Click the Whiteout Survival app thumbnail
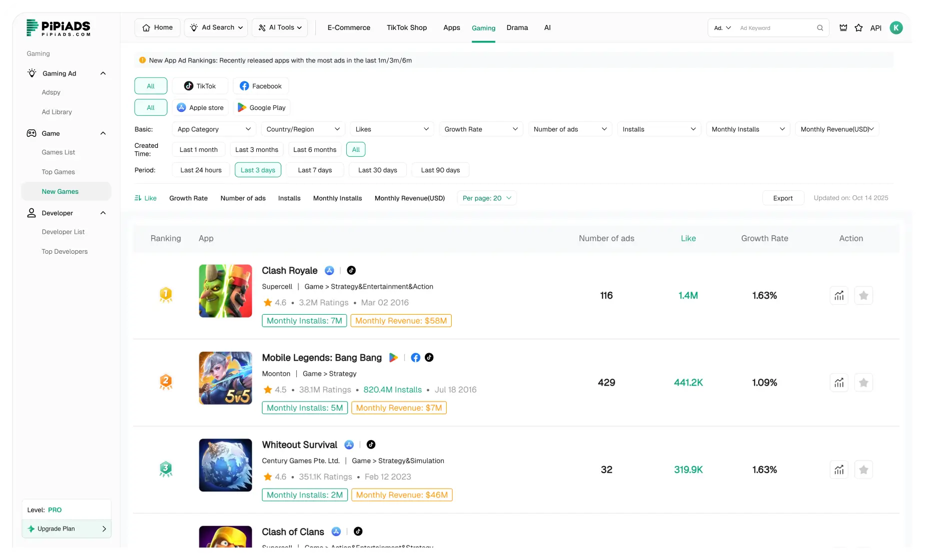 (225, 465)
